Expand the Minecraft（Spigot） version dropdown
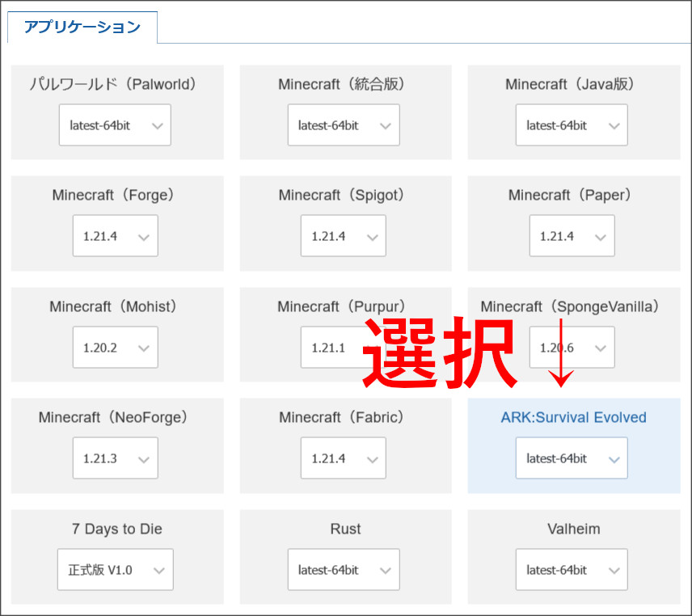This screenshot has height=616, width=692. point(344,235)
